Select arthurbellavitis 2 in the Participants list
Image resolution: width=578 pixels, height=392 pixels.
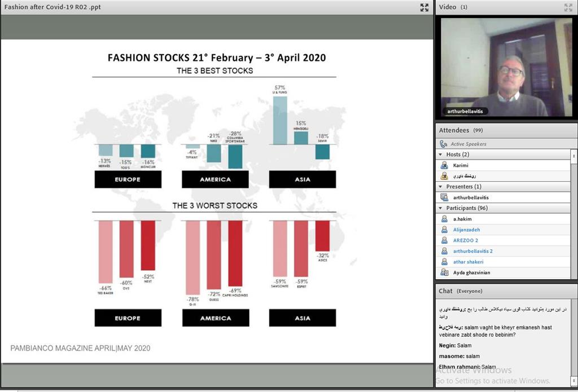click(503, 251)
